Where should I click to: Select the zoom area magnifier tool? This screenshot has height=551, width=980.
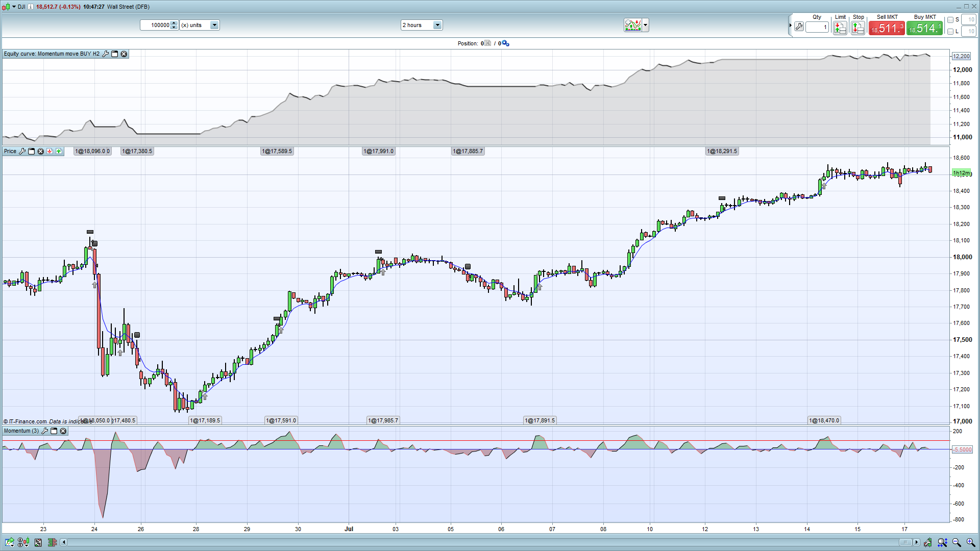click(942, 542)
